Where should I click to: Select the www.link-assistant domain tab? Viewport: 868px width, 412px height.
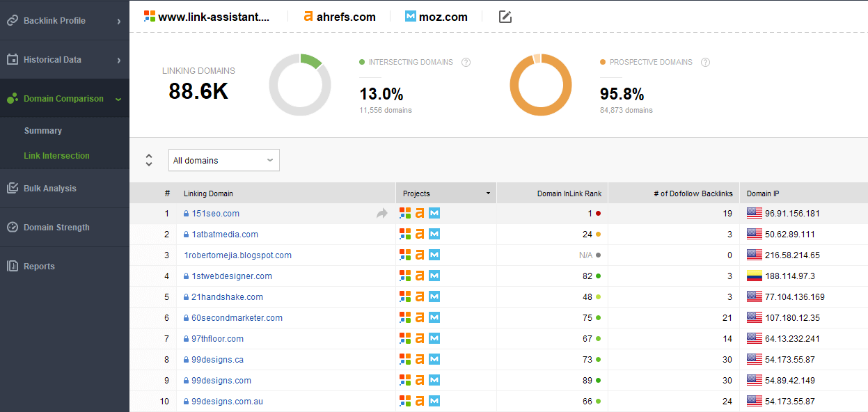tap(206, 17)
